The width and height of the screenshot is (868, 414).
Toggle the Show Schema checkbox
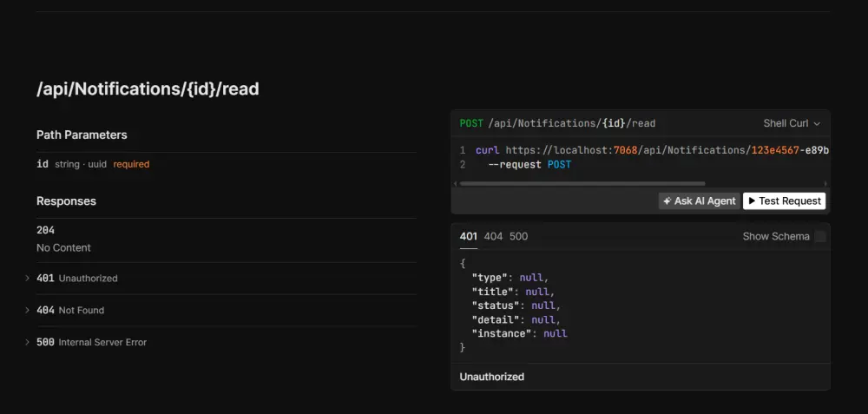[820, 236]
